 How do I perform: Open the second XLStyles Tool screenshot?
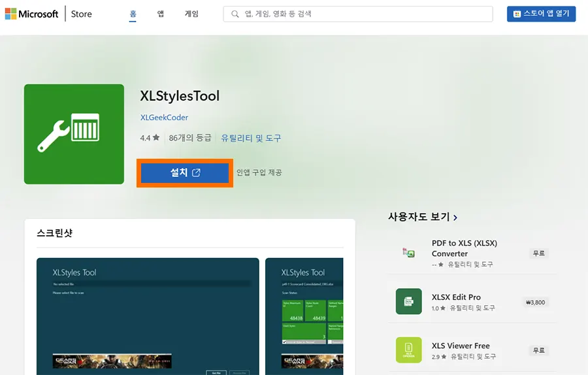pyautogui.click(x=304, y=316)
